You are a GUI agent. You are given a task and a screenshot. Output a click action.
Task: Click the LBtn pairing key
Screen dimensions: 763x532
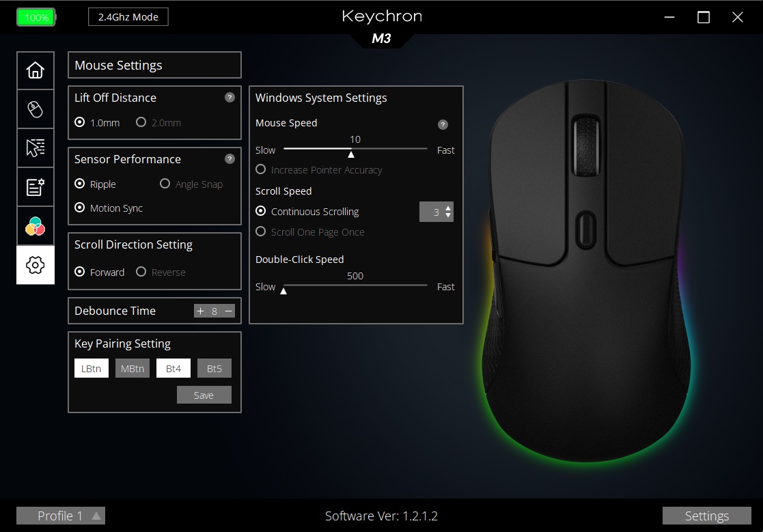tap(92, 368)
